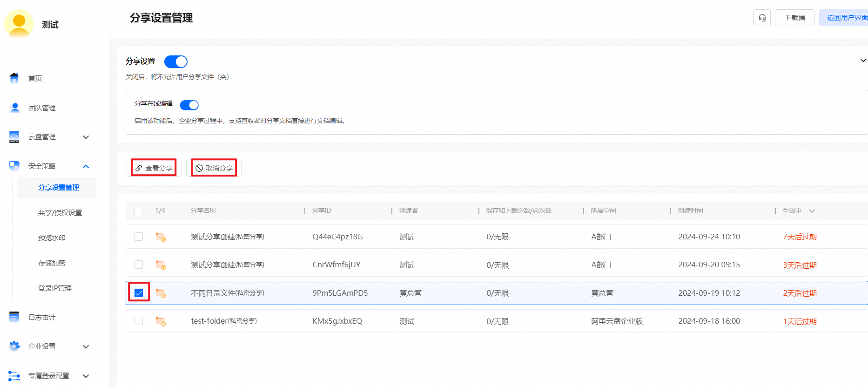Click column handle before 所属空间 header
Image resolution: width=868 pixels, height=387 pixels.
[584, 211]
